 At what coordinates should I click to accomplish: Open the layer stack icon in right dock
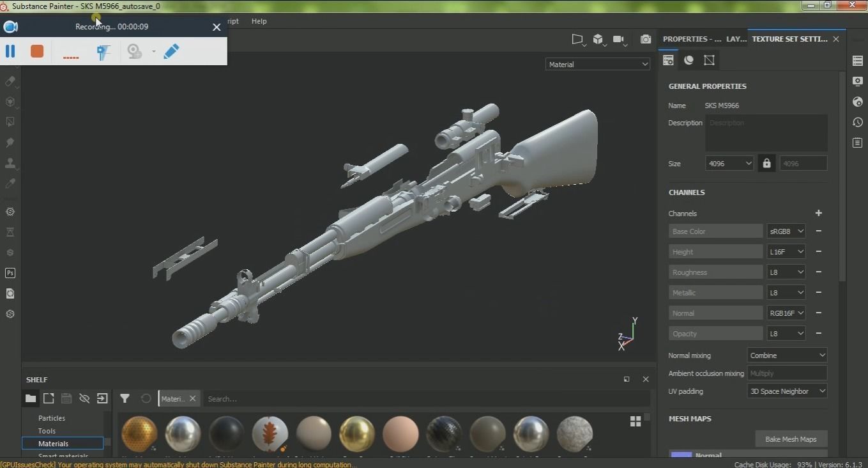pyautogui.click(x=858, y=61)
